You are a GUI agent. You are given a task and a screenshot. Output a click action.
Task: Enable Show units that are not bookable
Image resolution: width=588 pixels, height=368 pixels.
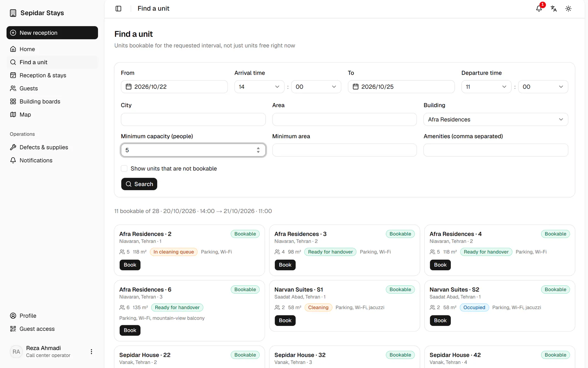click(124, 169)
